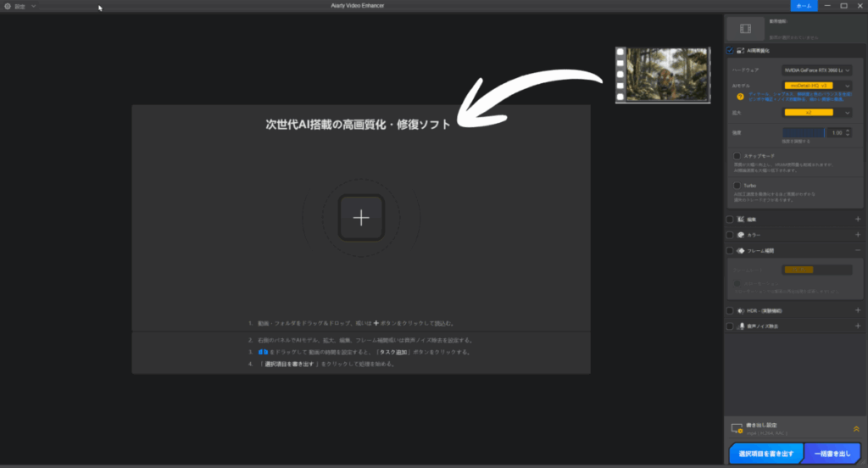Click the 書き出し設定 monitor-gear icon
Viewport: 868px width, 468px height.
tap(737, 429)
